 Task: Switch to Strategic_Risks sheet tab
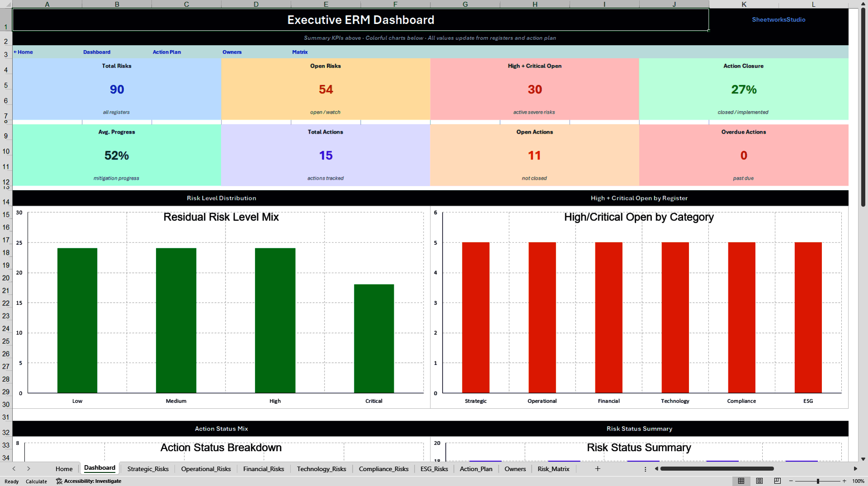pos(148,469)
